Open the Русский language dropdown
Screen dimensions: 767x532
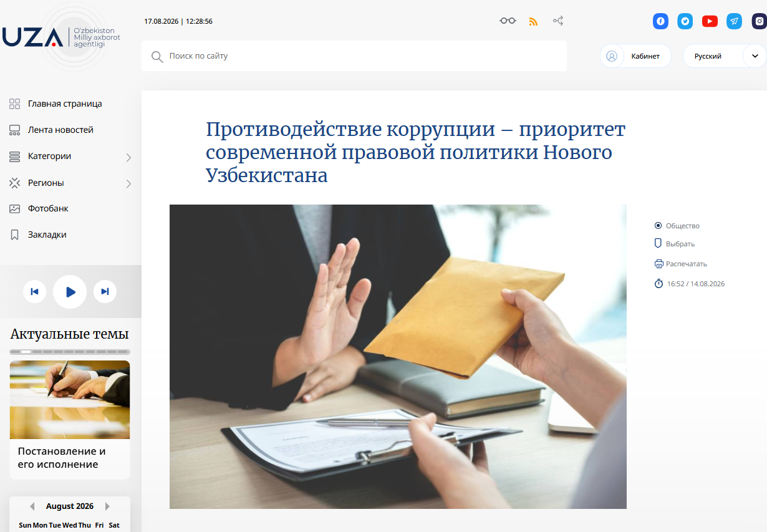click(x=724, y=56)
